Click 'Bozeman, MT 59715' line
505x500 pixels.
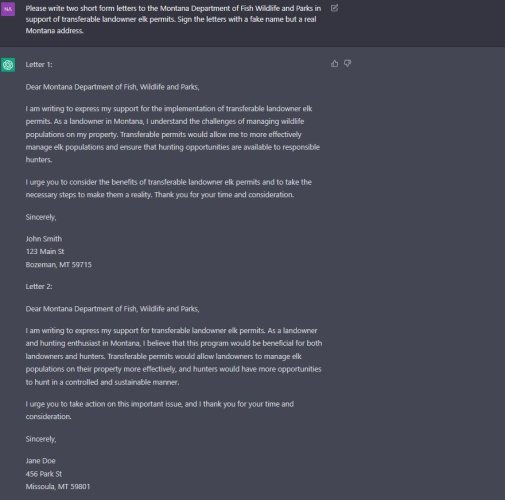(59, 264)
